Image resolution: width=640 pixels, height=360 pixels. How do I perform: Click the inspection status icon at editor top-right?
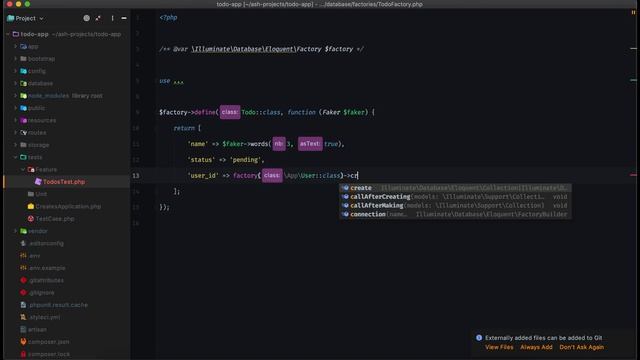point(633,13)
